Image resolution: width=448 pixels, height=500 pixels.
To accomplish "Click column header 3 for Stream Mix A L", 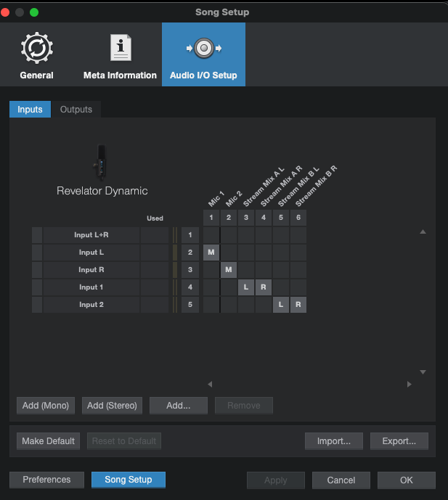I will coord(246,218).
